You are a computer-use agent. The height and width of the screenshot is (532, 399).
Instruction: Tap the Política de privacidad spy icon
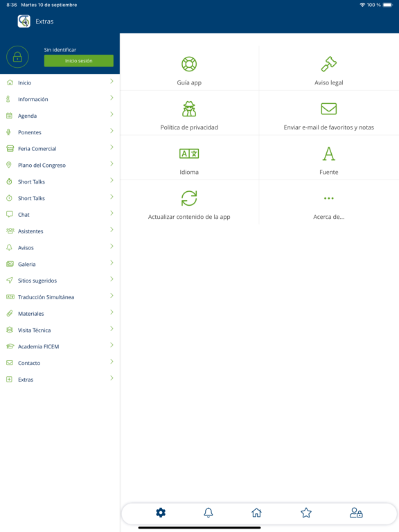click(x=189, y=109)
